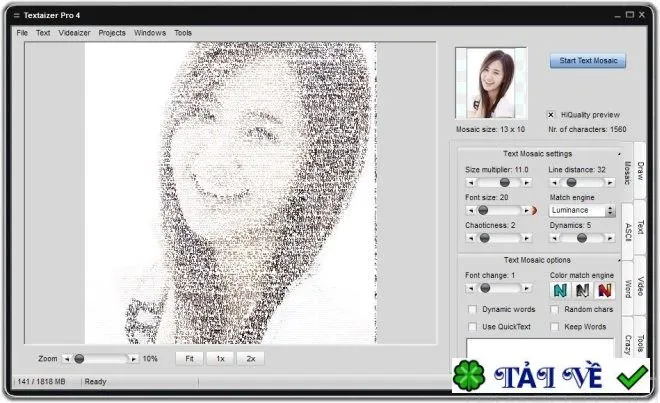Image resolution: width=660 pixels, height=403 pixels.
Task: Increase Line distance with right arrow
Action: pyautogui.click(x=609, y=182)
